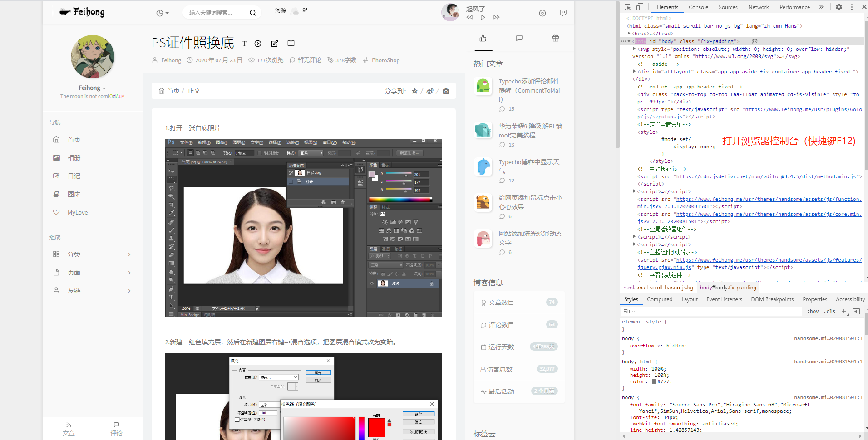Open article 华为荣耀9 降级 解BL锁
The height and width of the screenshot is (440, 868).
[x=530, y=131]
